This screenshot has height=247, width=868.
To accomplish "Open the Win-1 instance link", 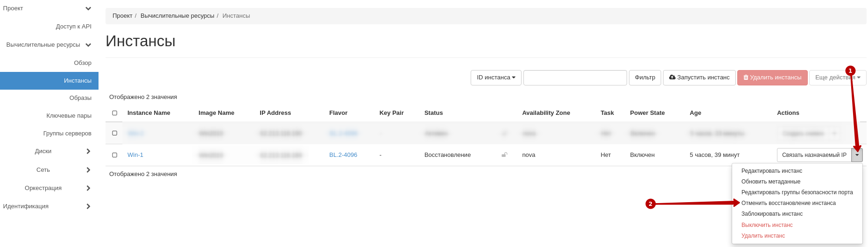I will point(135,155).
